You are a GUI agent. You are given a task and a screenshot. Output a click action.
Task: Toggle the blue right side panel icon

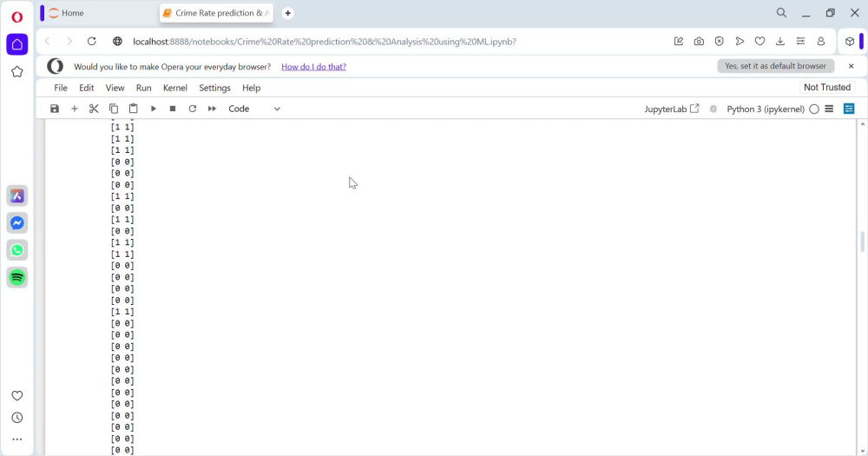pos(849,109)
